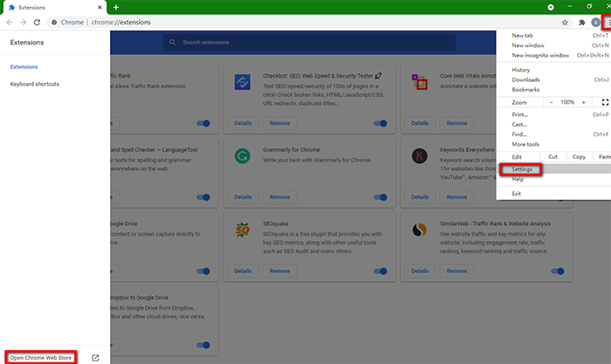
Task: Enter fullscreen using the Zoom row icon
Action: tap(605, 102)
